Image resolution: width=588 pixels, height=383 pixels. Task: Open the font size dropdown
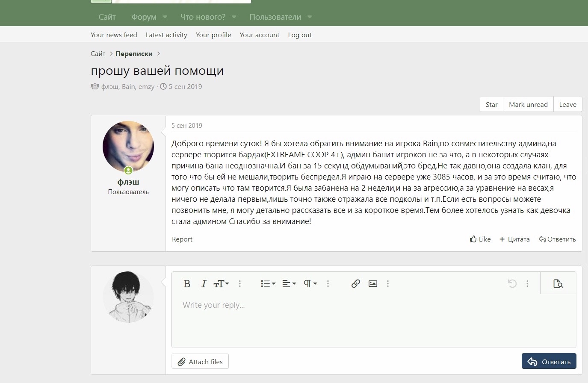click(x=221, y=283)
